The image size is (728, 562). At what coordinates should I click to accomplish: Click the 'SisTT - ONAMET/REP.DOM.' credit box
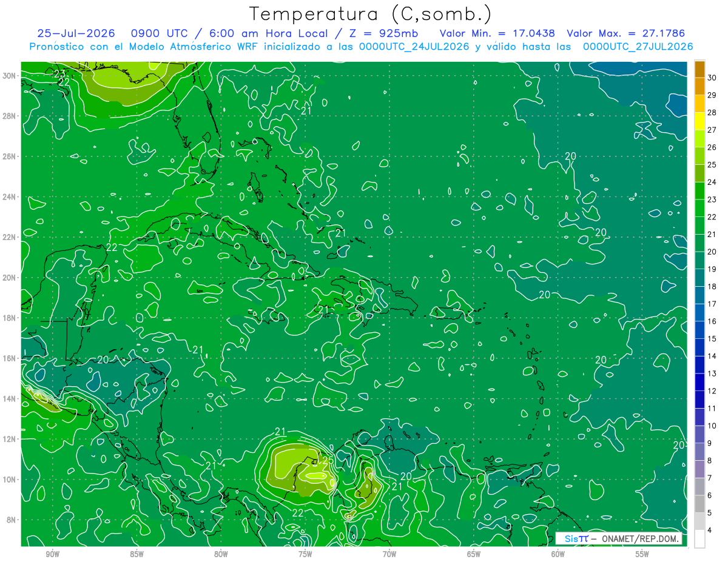[619, 538]
